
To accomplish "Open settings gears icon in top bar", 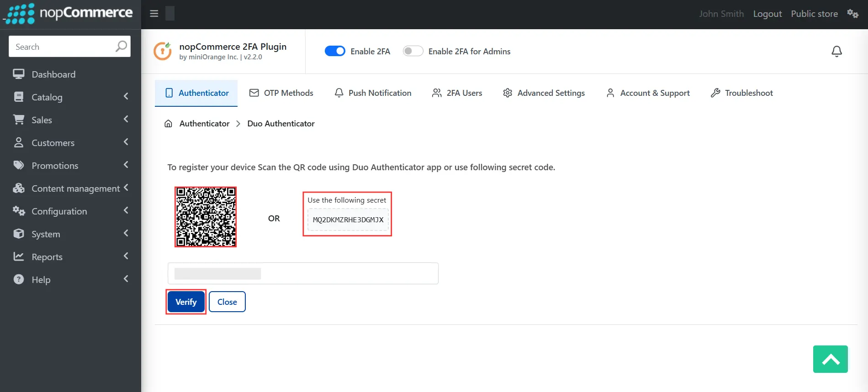I will [x=852, y=14].
